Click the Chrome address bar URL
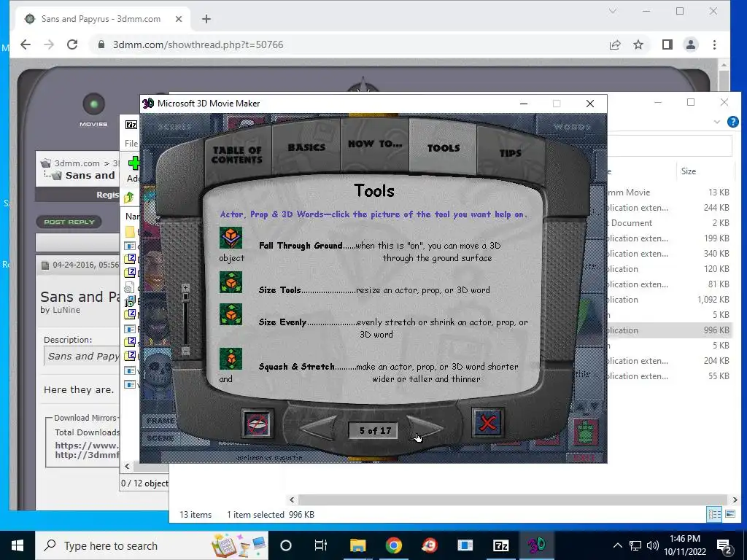The height and width of the screenshot is (560, 747). (x=198, y=44)
